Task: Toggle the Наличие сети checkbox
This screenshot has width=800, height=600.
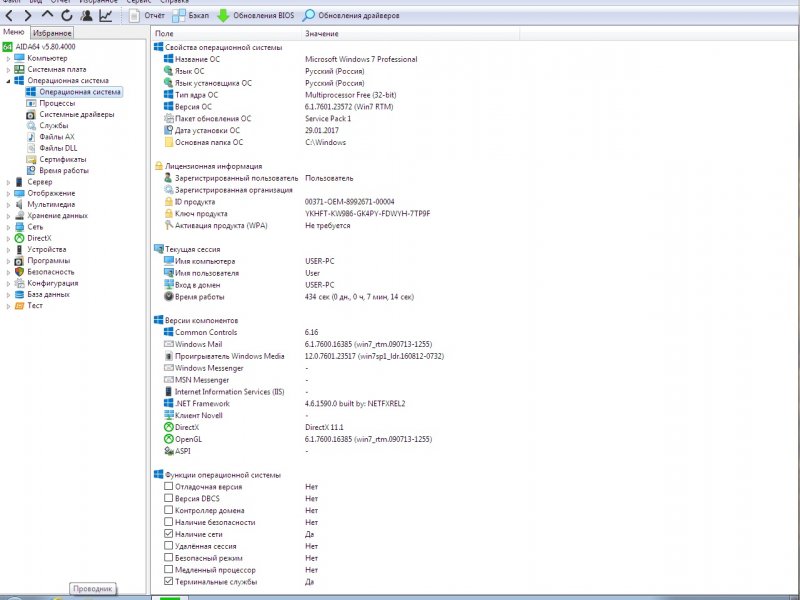Action: click(x=168, y=534)
